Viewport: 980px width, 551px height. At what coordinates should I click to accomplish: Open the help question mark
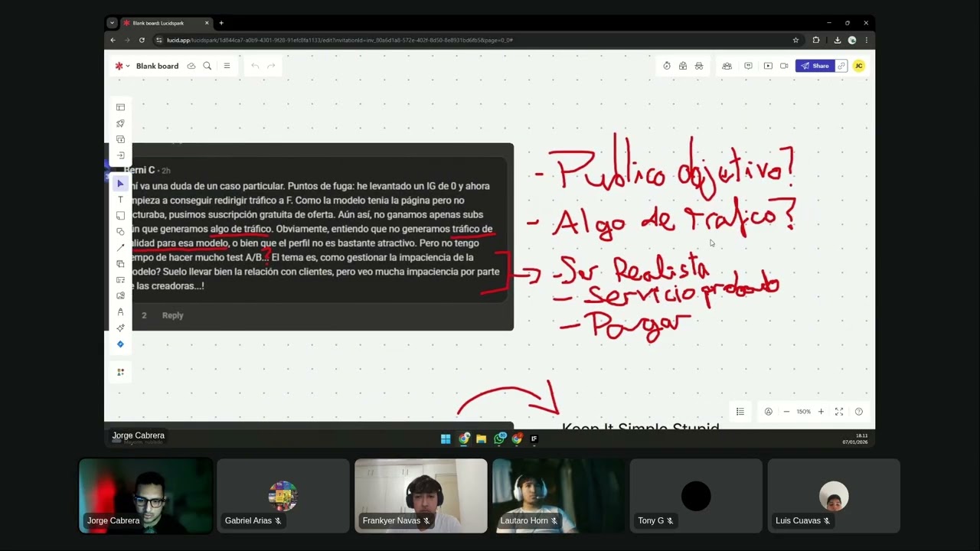pyautogui.click(x=859, y=412)
